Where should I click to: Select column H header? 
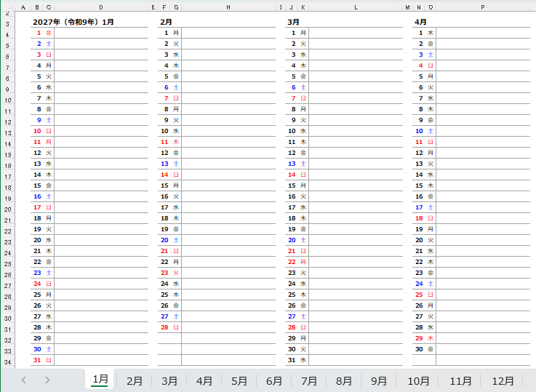click(x=228, y=7)
